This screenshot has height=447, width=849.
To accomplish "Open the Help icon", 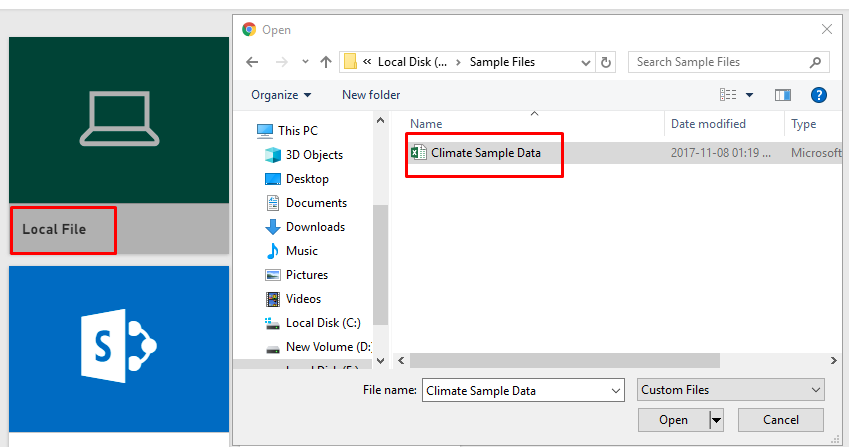I will pos(818,95).
